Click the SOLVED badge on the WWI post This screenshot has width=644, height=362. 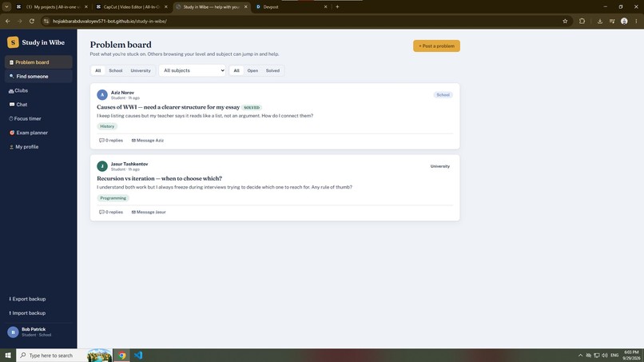point(252,108)
